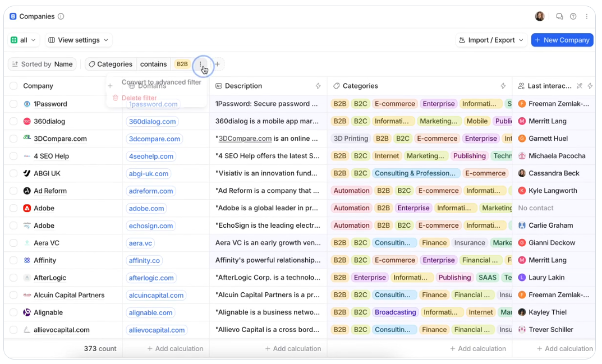Click the 360dialog company logo icon
The height and width of the screenshot is (364, 602).
pos(27,121)
